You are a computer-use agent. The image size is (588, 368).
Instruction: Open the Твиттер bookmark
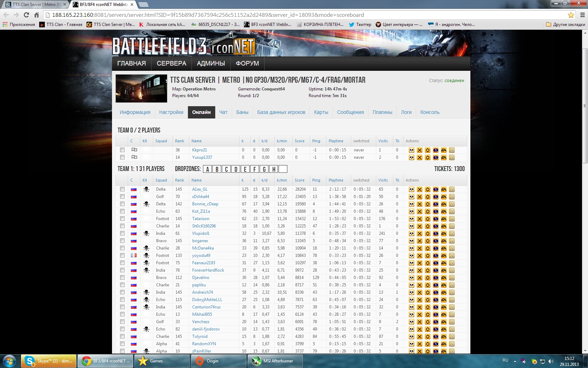[x=360, y=25]
